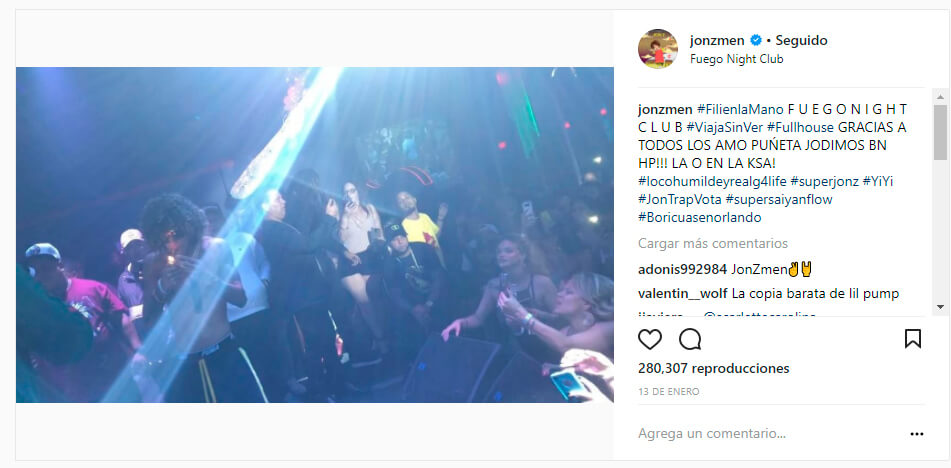
Task: Expand Cargar más comentarios
Action: [713, 244]
